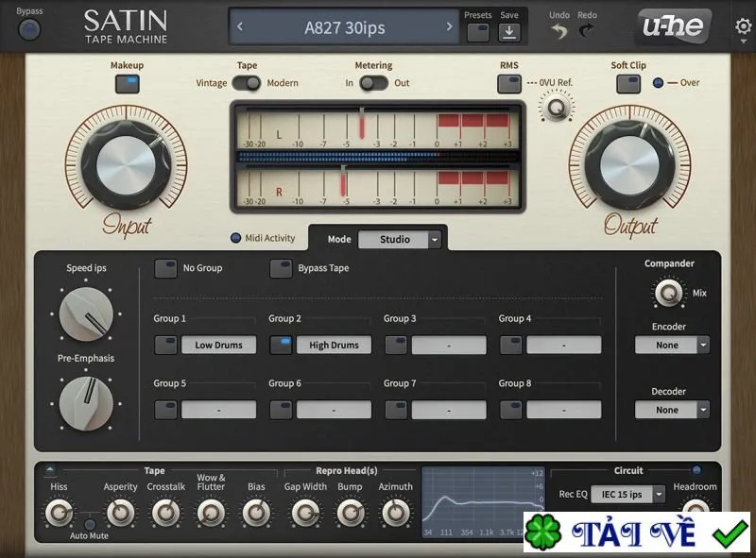Toggle the Group 2 assign button

(x=281, y=345)
